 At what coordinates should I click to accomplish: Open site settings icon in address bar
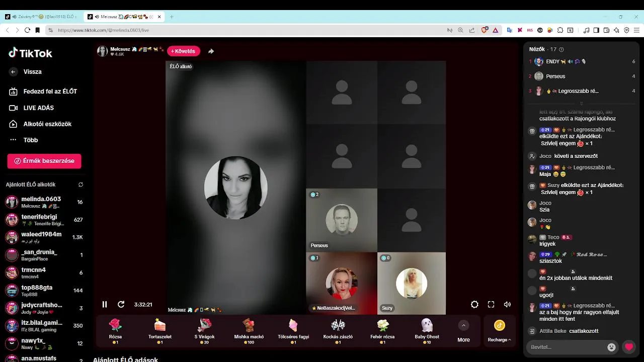pyautogui.click(x=51, y=30)
